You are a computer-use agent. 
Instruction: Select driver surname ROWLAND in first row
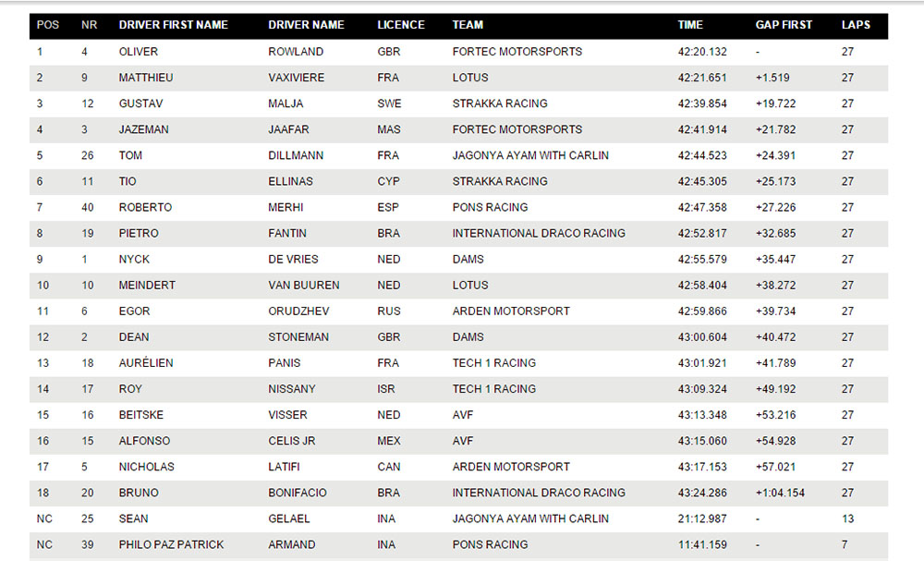[296, 51]
